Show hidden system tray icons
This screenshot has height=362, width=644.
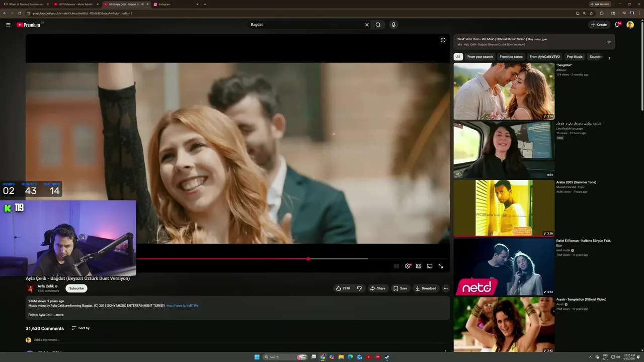click(x=591, y=357)
